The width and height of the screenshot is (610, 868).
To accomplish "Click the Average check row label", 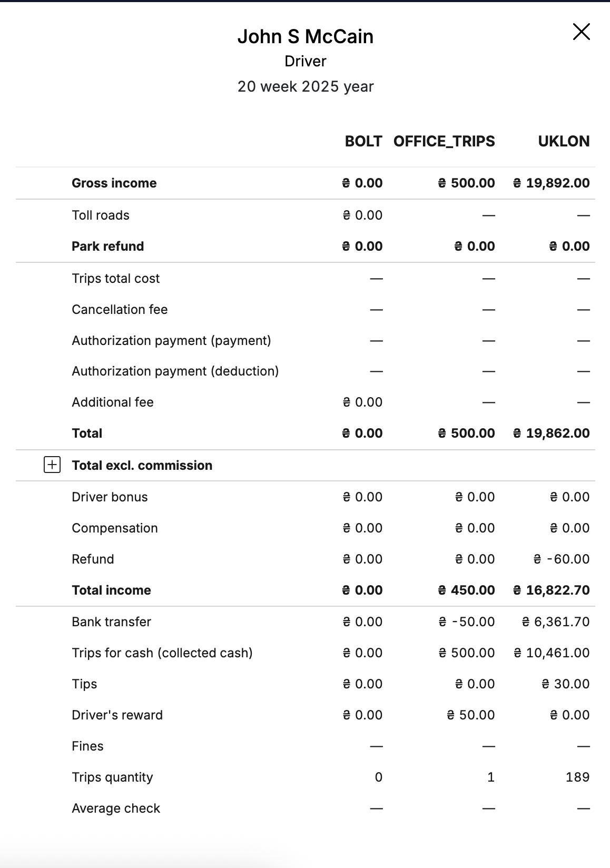I will pyautogui.click(x=116, y=808).
